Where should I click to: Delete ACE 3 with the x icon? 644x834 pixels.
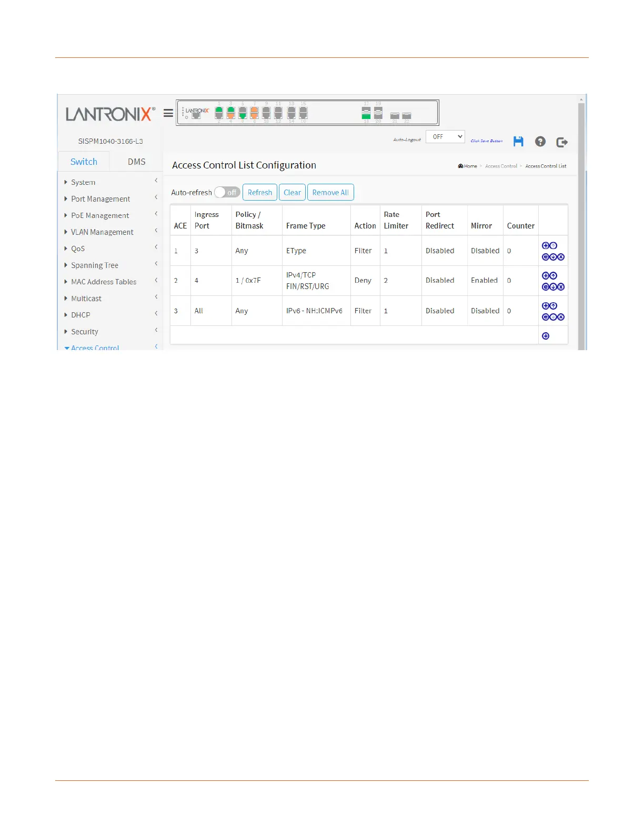click(x=561, y=317)
